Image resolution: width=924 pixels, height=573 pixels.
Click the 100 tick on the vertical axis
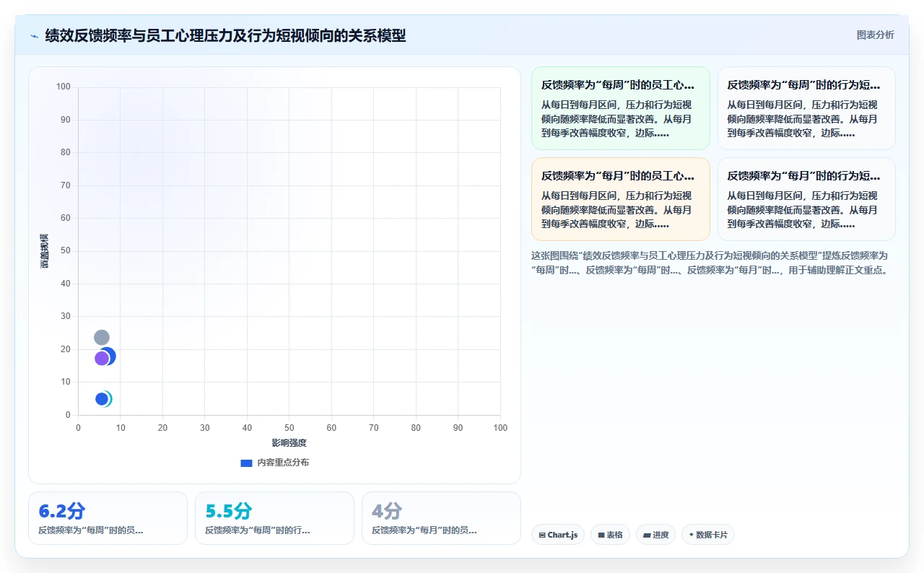pos(64,87)
